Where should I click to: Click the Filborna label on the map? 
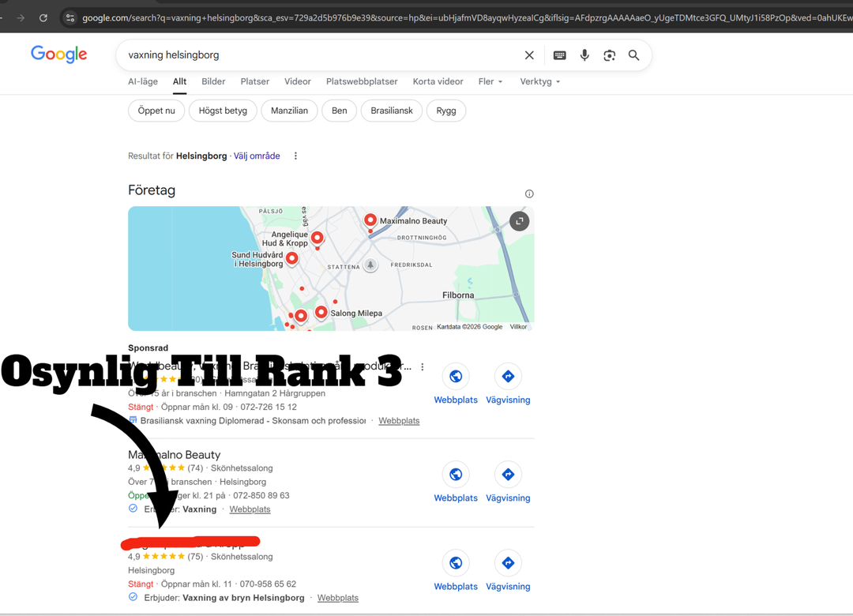pos(458,295)
